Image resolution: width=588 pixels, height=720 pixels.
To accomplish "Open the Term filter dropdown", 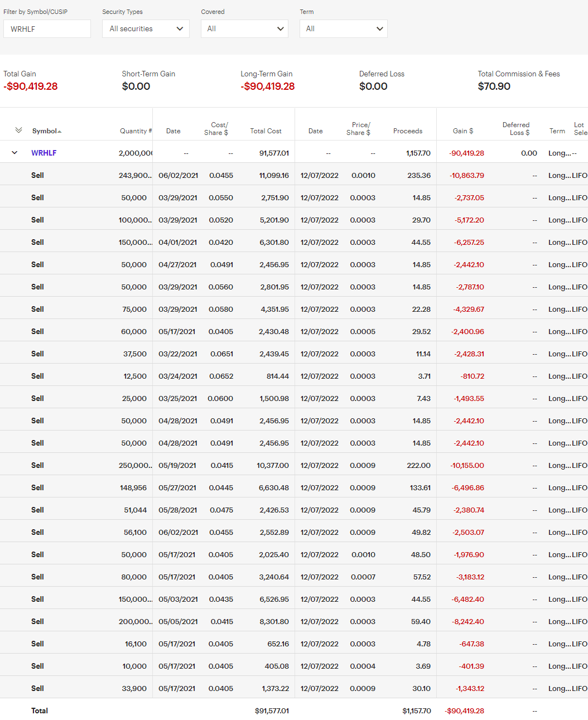I will pos(343,29).
